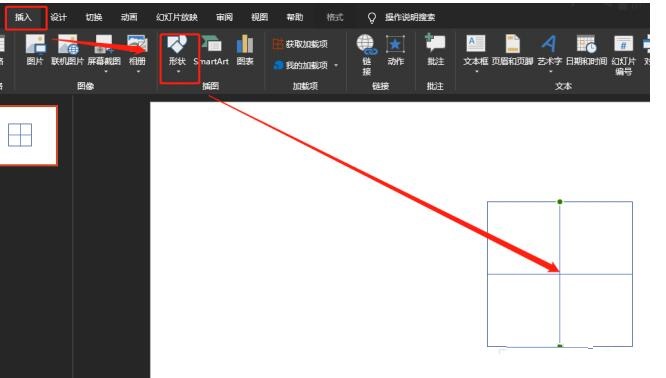Open 联机图片 online pictures

(68, 51)
